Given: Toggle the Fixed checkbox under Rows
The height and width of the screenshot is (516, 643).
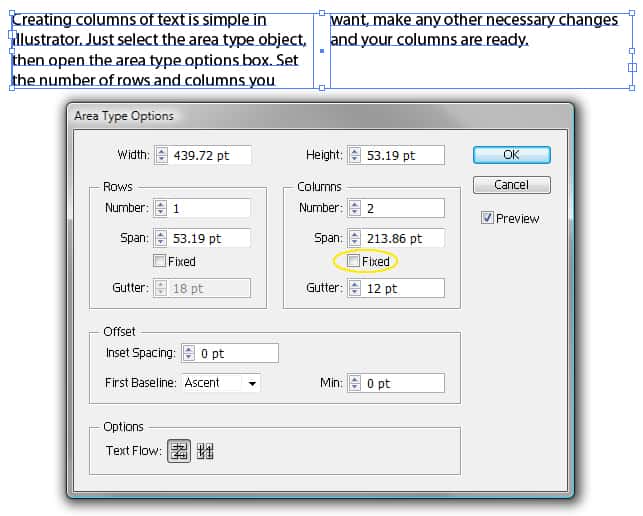Looking at the screenshot, I should pyautogui.click(x=159, y=261).
